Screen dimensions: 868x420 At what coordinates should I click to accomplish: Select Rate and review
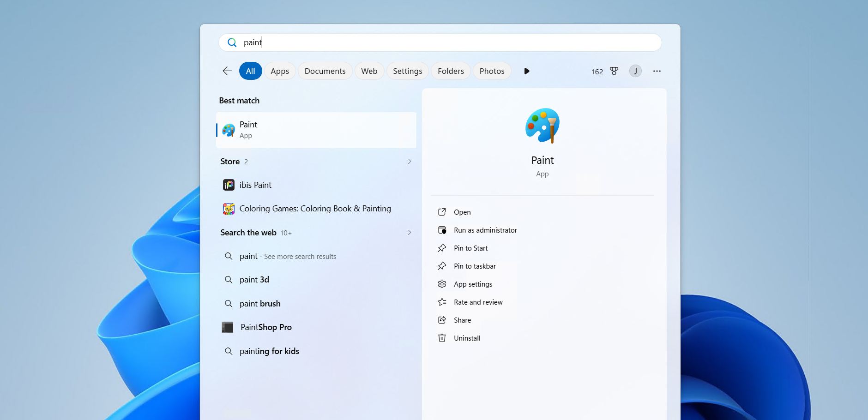click(x=478, y=302)
